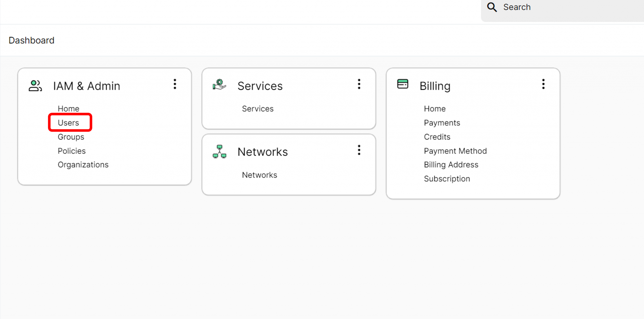Open the Billing card three-dot menu
644x319 pixels.
point(543,84)
